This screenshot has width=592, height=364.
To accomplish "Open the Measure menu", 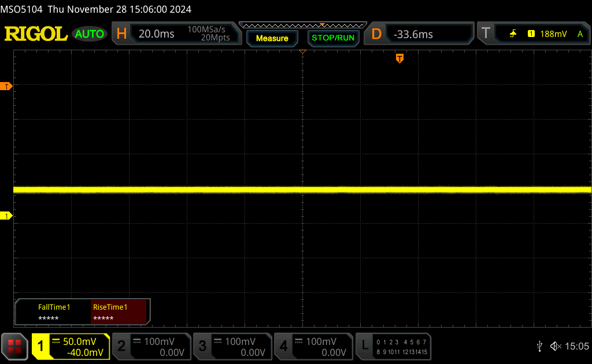I will point(272,38).
